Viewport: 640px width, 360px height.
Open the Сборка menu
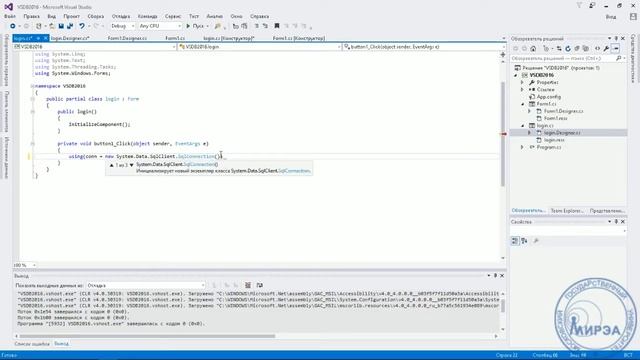[x=96, y=16]
